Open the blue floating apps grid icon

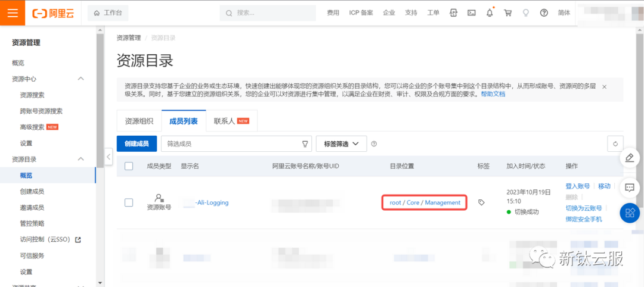point(630,213)
